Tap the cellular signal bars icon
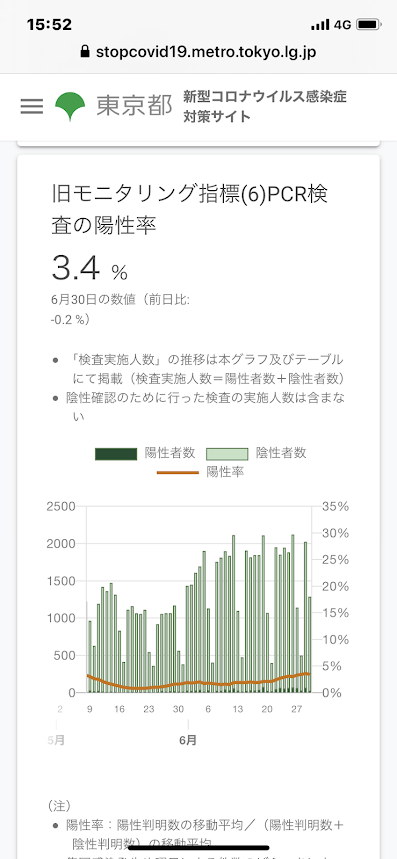397x859 pixels. coord(320,25)
